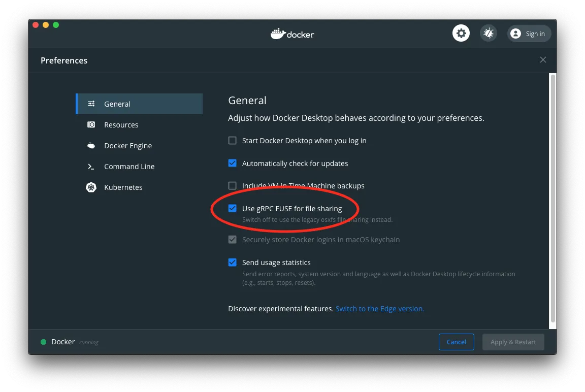Screen dimensions: 585x392
Task: Enable Start Docker Desktop when you log in
Action: 233,140
